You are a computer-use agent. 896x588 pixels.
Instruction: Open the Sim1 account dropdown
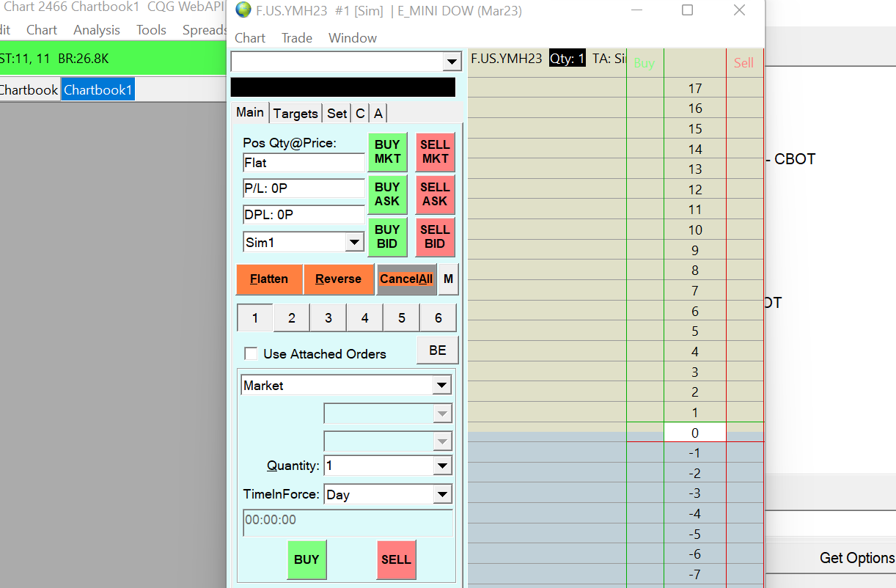[x=354, y=242]
